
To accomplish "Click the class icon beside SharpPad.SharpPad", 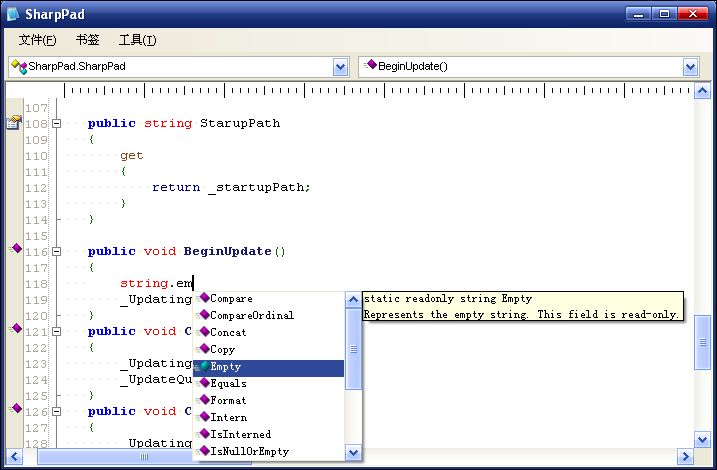I will click(x=19, y=67).
